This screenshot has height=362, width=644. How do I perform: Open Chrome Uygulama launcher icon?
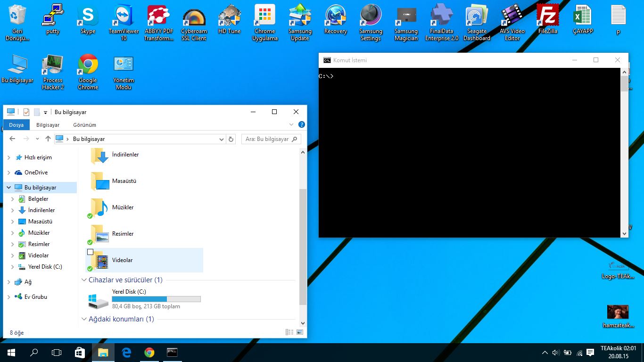click(x=265, y=22)
